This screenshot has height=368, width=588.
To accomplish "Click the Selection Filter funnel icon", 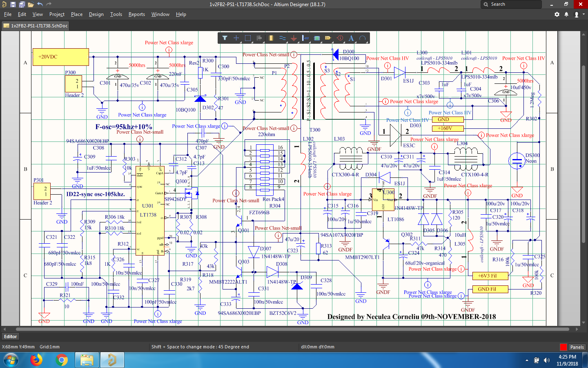I will [x=225, y=38].
